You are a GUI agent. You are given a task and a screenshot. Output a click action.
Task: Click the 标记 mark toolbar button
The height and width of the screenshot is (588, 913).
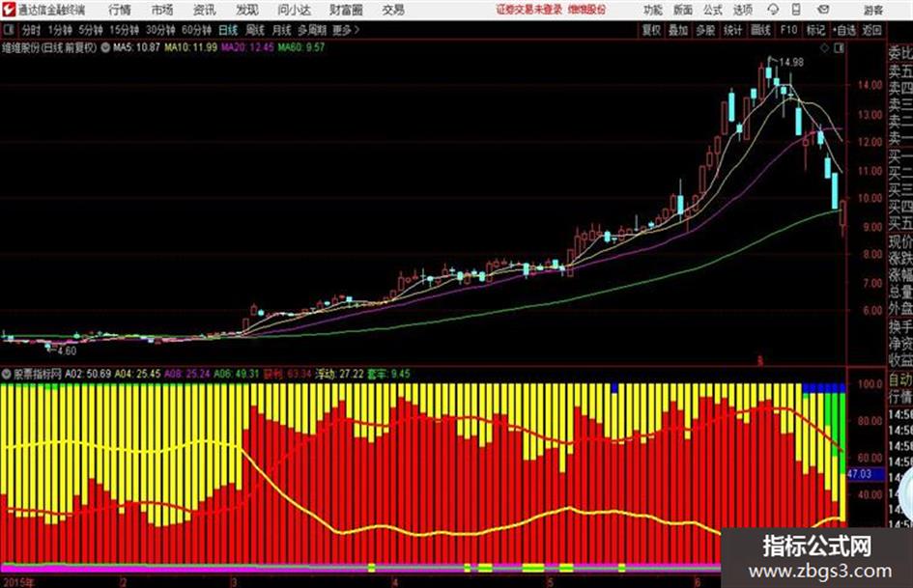pos(815,30)
